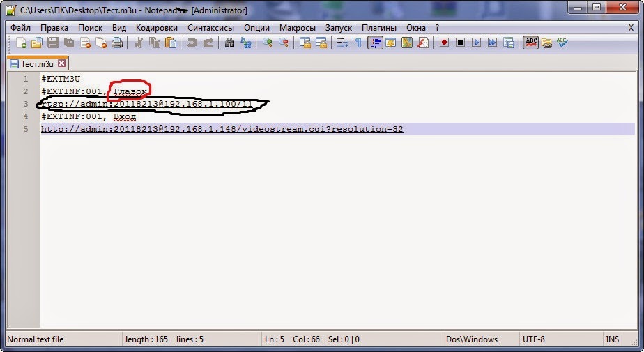Click the rtsp://admin camera URL on line 3
Viewport: 644px width, 352px height.
pyautogui.click(x=147, y=104)
